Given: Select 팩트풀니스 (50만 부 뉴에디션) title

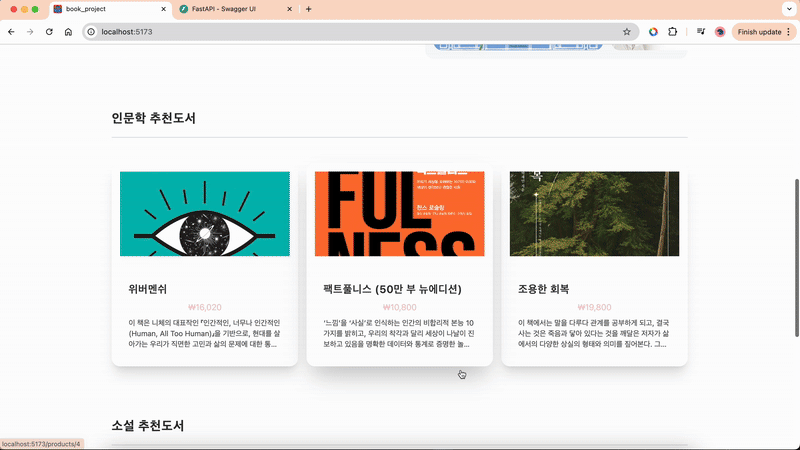Looking at the screenshot, I should pos(392,289).
